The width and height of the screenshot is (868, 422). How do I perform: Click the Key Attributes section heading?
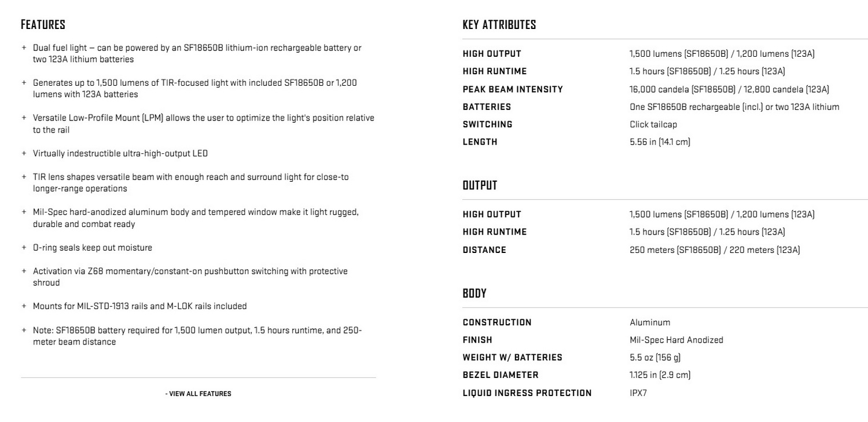click(x=499, y=25)
